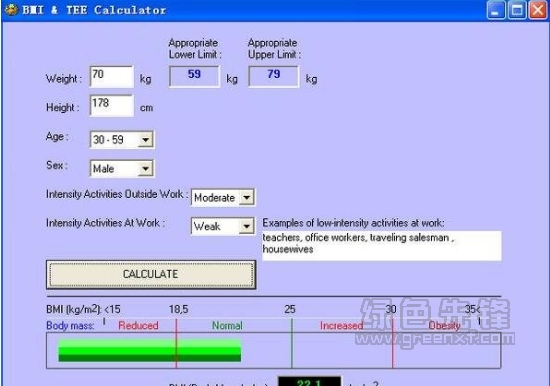Click the window title bar text

coord(94,10)
